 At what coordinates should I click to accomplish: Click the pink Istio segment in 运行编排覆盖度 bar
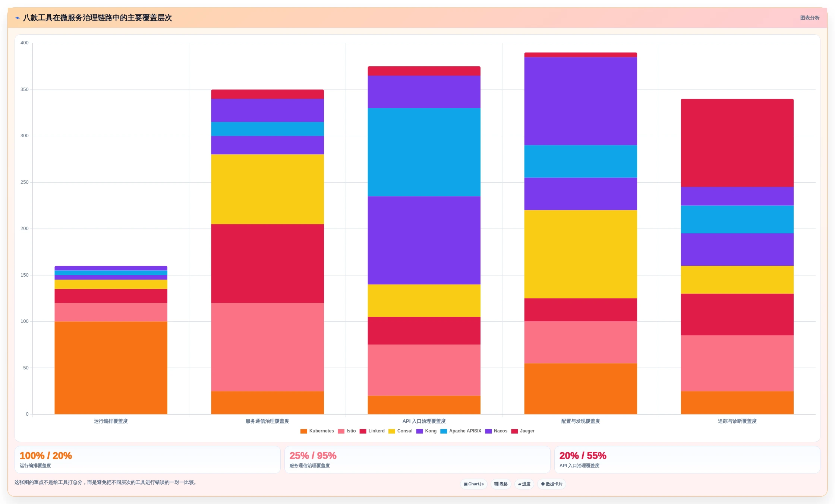tap(111, 312)
